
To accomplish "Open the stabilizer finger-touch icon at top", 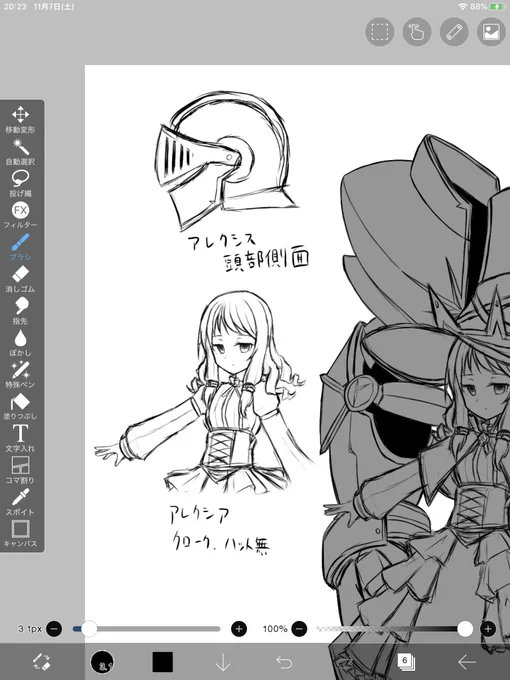I will click(417, 32).
